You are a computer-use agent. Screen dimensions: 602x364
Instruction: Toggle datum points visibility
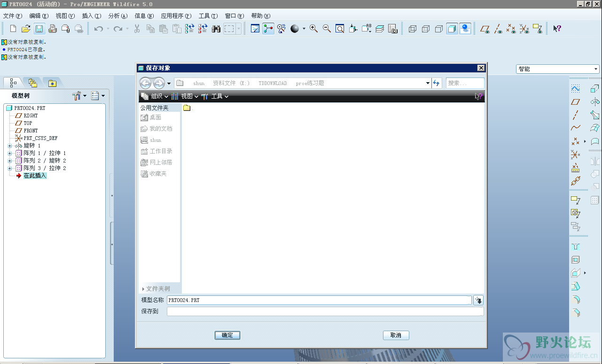[x=511, y=29]
